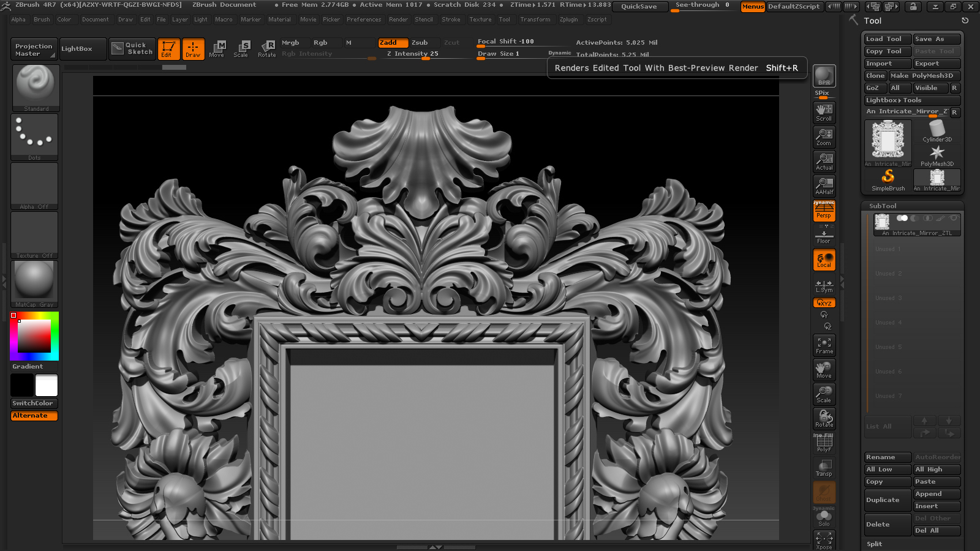The image size is (980, 551).
Task: Select the Scroll canvas tool
Action: point(824,113)
